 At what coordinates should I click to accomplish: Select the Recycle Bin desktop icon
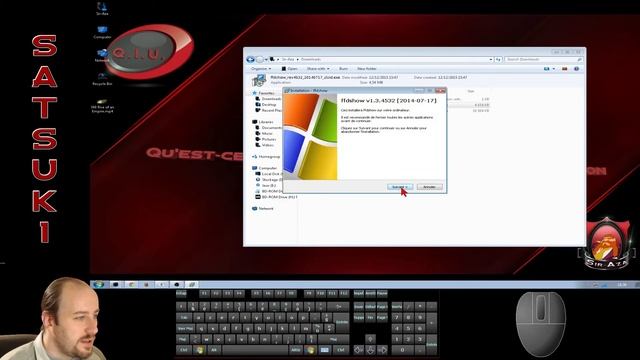point(102,79)
